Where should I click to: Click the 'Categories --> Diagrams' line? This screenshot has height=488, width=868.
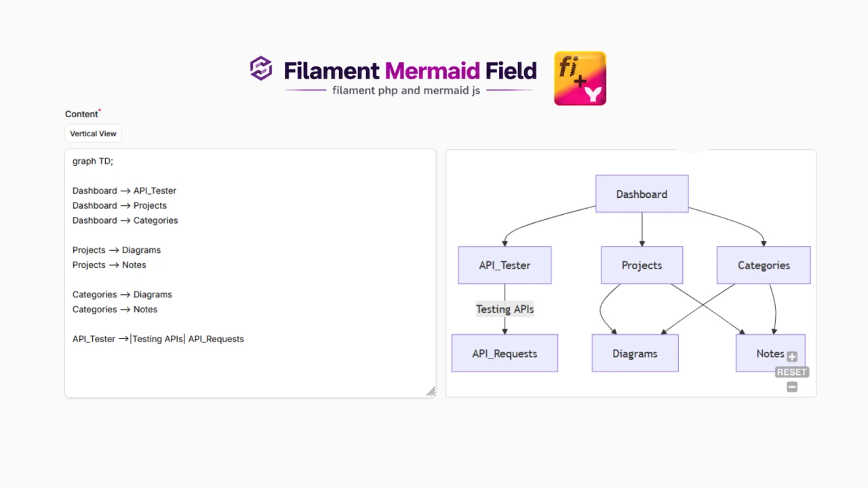coord(122,294)
